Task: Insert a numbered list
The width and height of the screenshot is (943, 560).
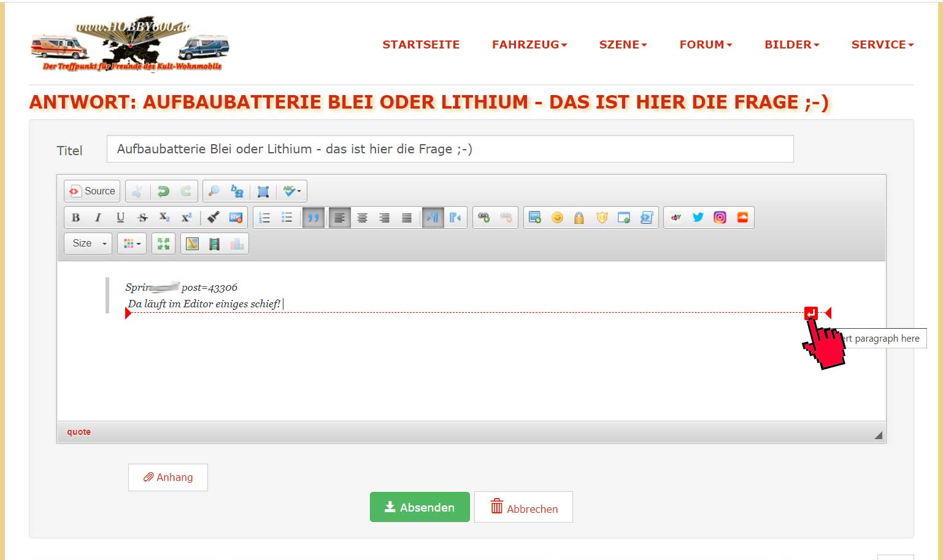Action: [264, 218]
